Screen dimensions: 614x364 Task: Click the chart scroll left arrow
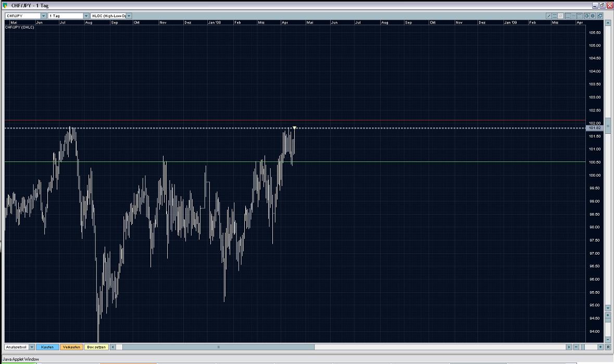[113, 347]
